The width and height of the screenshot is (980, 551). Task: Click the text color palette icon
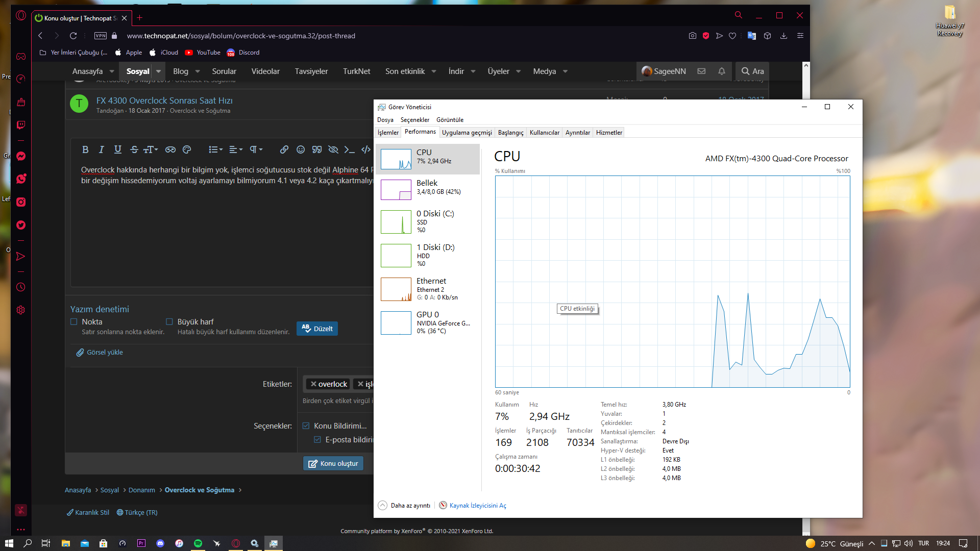187,149
